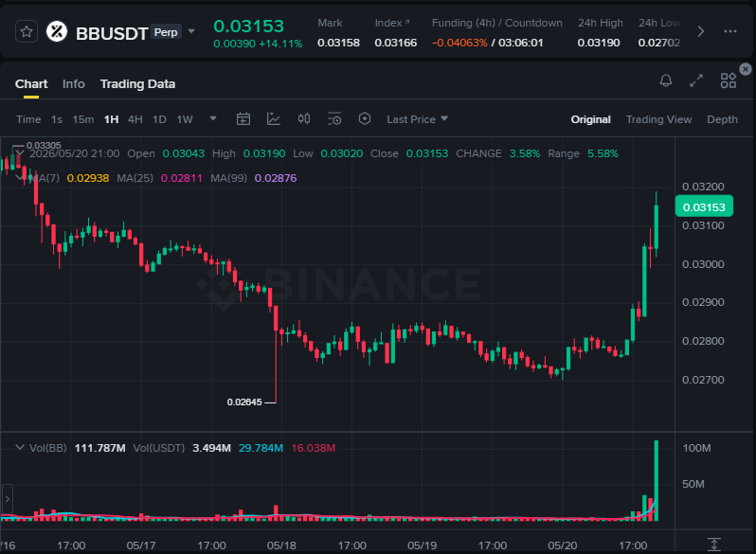756x554 pixels.
Task: Collapse the MA indicator row chevron
Action: click(19, 177)
